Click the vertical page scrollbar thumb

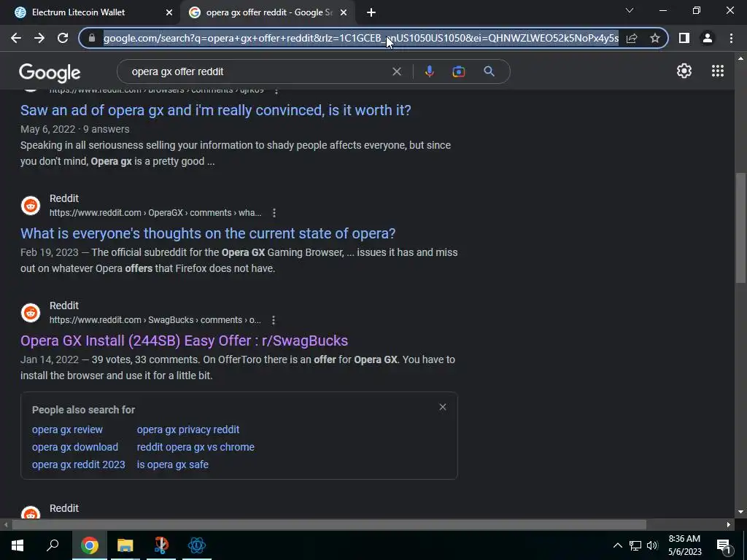tap(740, 227)
